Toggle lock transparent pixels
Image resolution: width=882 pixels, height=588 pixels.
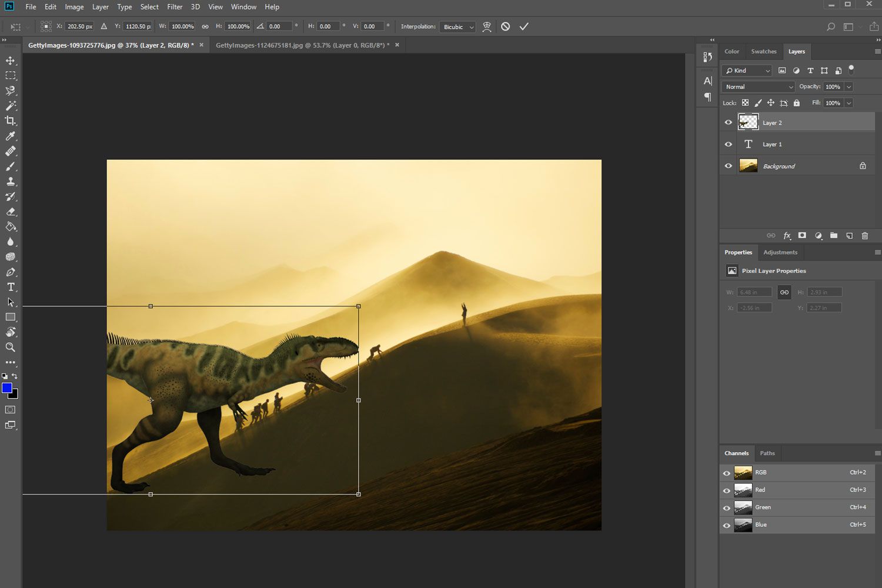(745, 103)
